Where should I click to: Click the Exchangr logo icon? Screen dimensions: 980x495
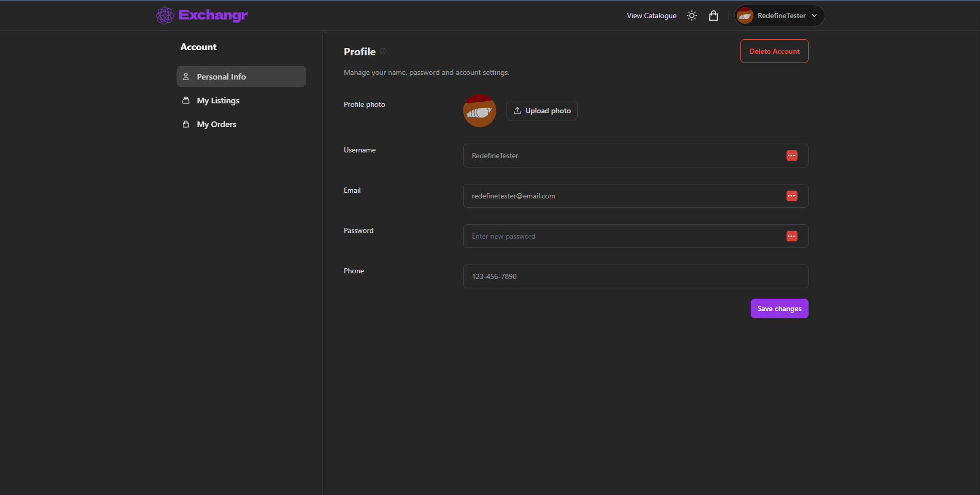(165, 15)
